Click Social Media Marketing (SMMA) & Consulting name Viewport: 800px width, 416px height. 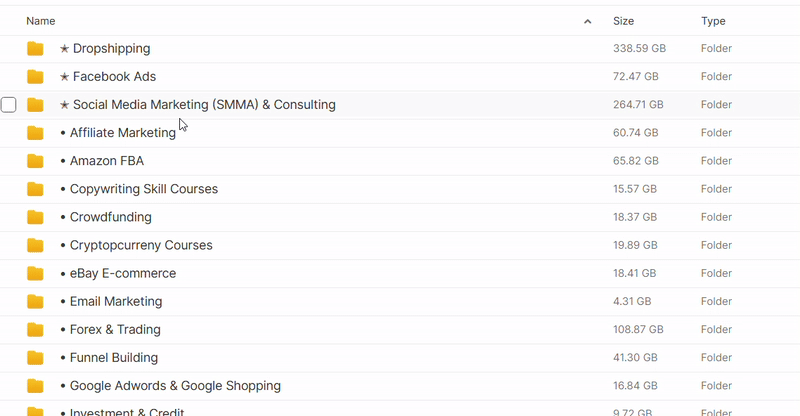click(x=204, y=105)
